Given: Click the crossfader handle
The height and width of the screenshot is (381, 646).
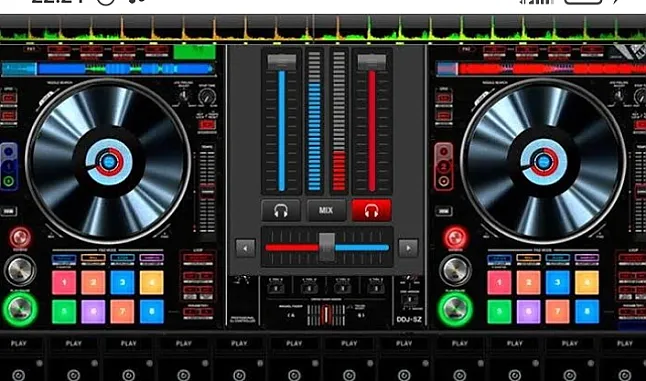Looking at the screenshot, I should tap(327, 247).
